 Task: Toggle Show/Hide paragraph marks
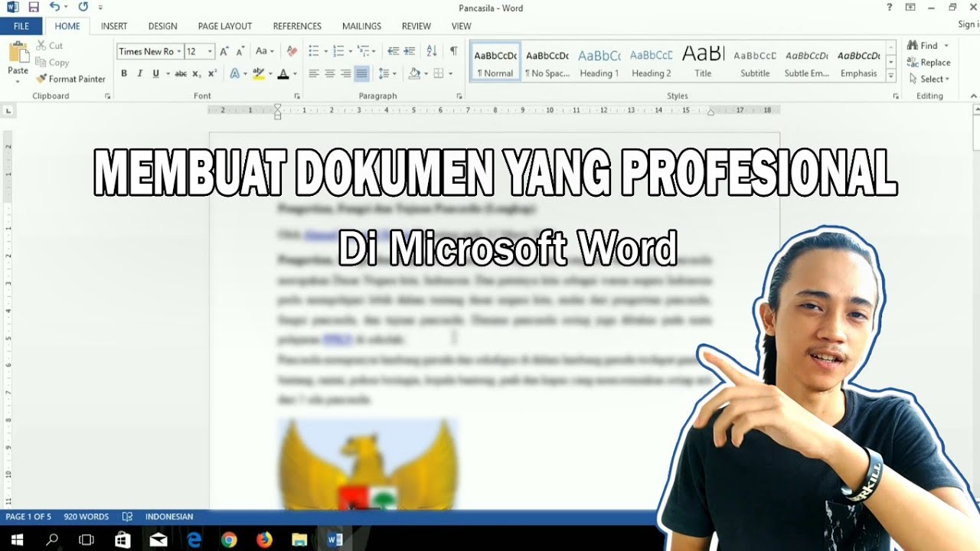[x=453, y=51]
